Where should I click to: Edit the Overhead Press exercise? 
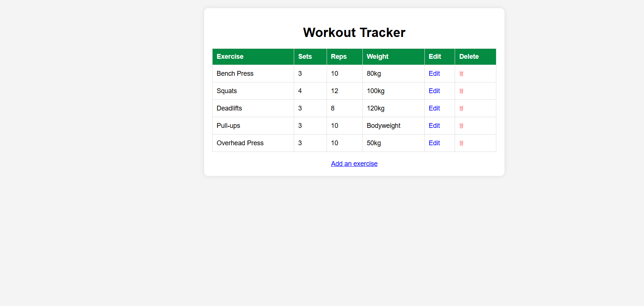point(434,143)
